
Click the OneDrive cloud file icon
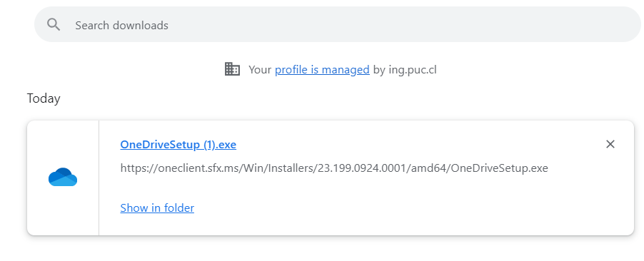63,177
